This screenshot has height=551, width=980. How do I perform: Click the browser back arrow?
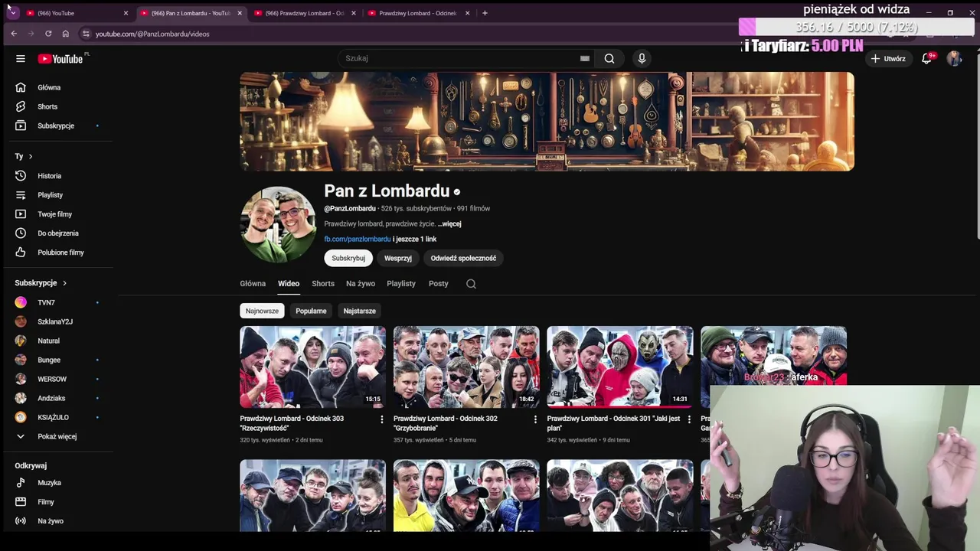(14, 34)
